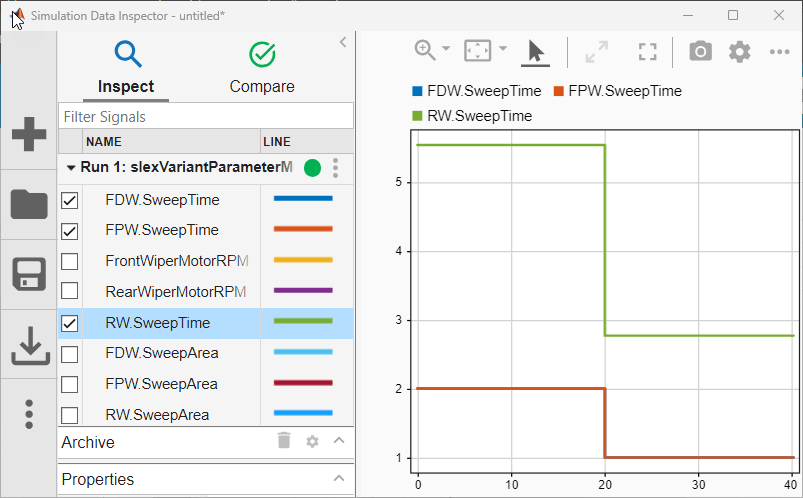This screenshot has height=498, width=803.
Task: Delete archived runs with the trash icon
Action: click(x=284, y=441)
